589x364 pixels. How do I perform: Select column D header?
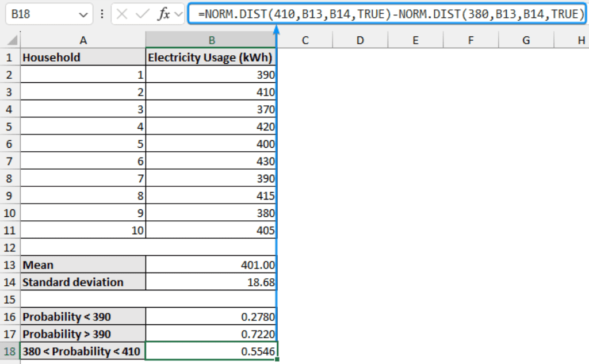click(360, 40)
